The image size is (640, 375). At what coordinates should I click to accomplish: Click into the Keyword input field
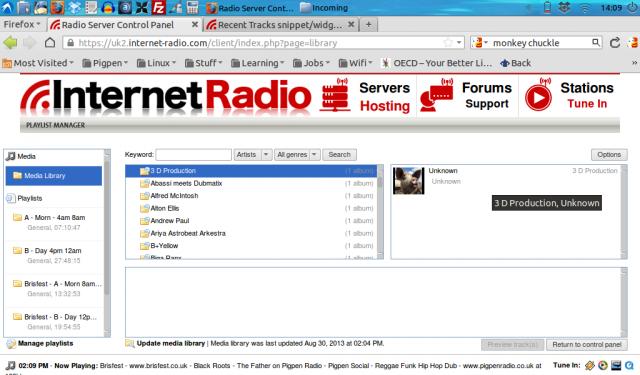[193, 155]
